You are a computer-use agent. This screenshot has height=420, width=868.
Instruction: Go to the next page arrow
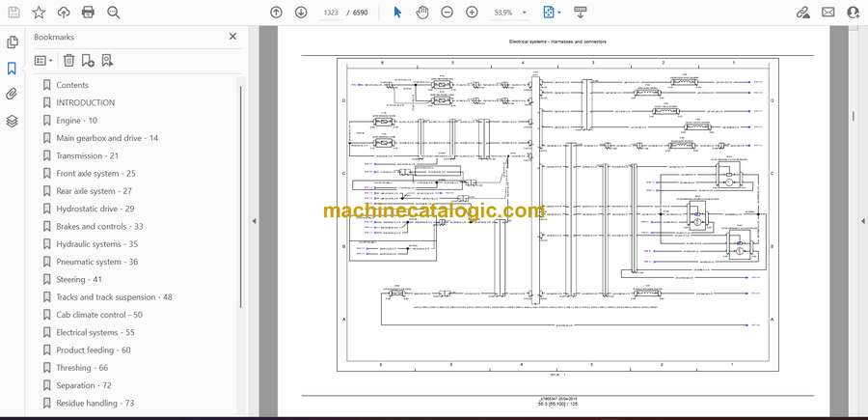(x=301, y=13)
